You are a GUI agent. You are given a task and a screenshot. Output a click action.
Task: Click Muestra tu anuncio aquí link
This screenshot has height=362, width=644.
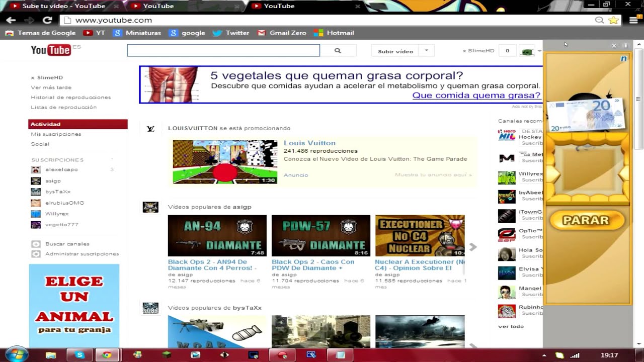click(433, 175)
